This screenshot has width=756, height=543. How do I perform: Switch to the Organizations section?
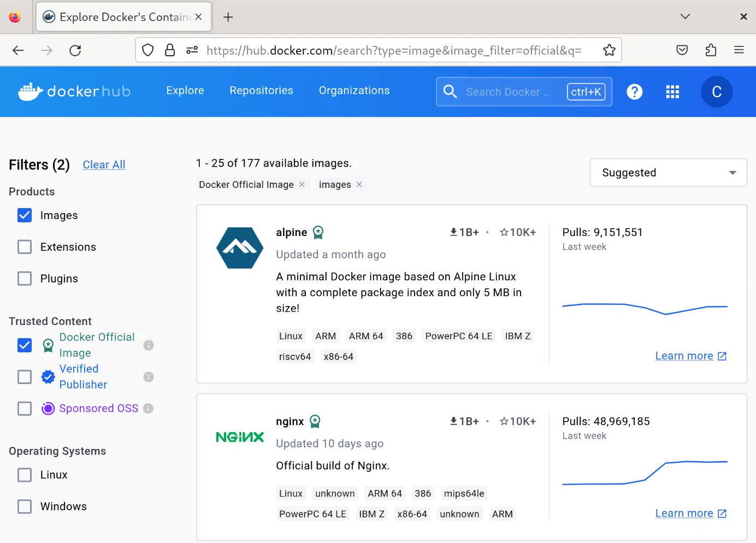(354, 91)
